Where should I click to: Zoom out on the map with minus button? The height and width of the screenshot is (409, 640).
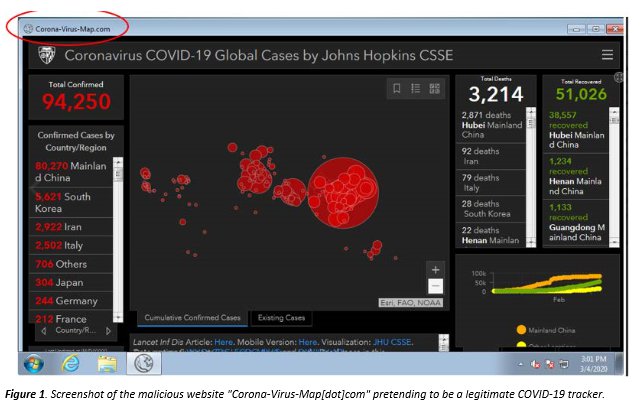pyautogui.click(x=435, y=286)
